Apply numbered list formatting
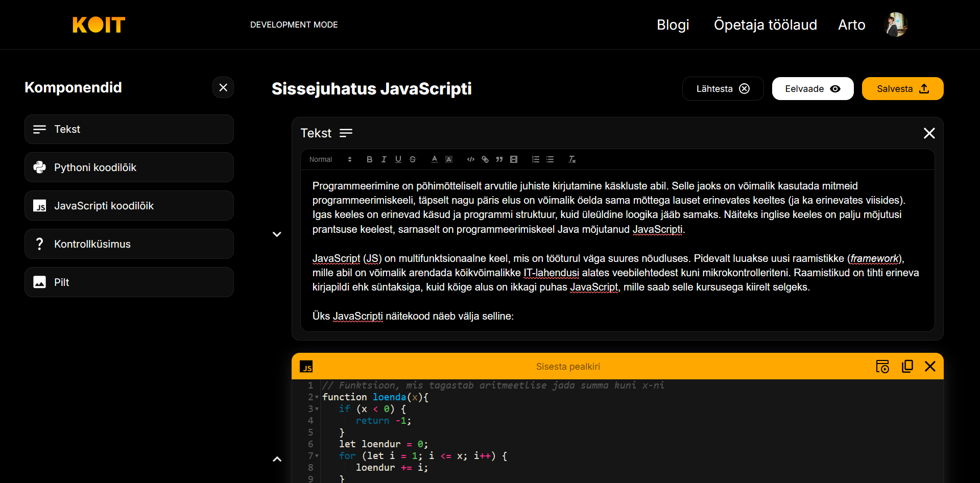The height and width of the screenshot is (483, 980). pyautogui.click(x=535, y=159)
